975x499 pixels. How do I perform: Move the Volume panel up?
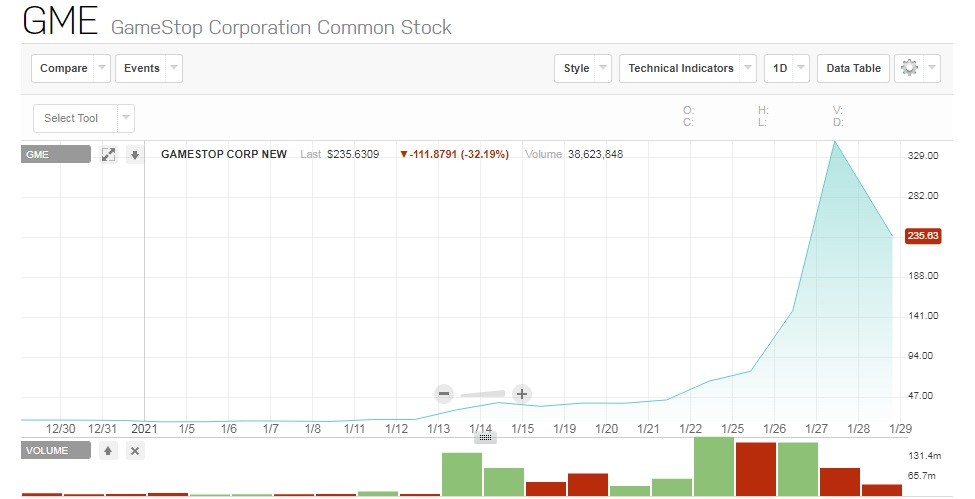pyautogui.click(x=109, y=451)
